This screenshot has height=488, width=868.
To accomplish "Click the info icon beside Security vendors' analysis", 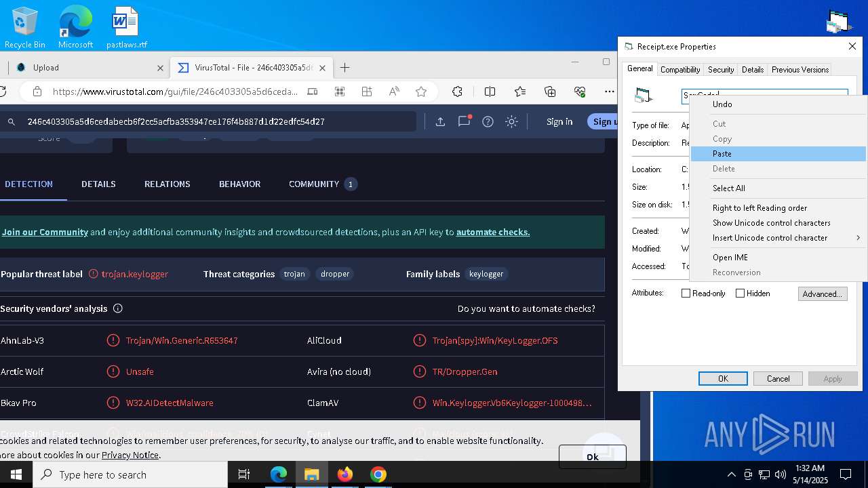I will coord(118,308).
